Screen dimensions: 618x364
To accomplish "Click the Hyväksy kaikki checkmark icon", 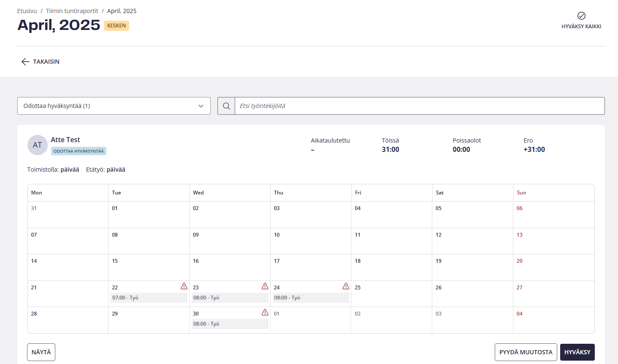I will [581, 16].
